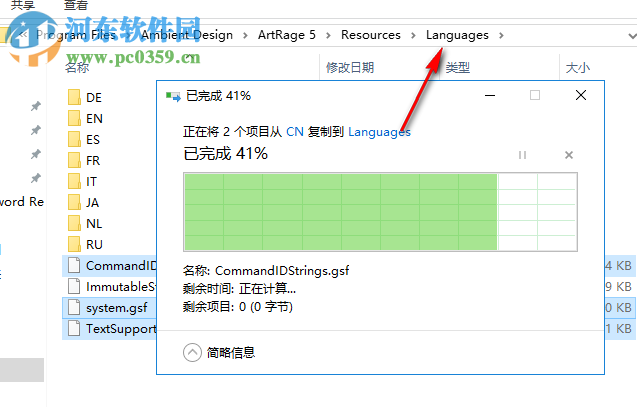Click file name CommandIDStrings.gsf in dialog
This screenshot has width=637, height=407.
pyautogui.click(x=282, y=271)
